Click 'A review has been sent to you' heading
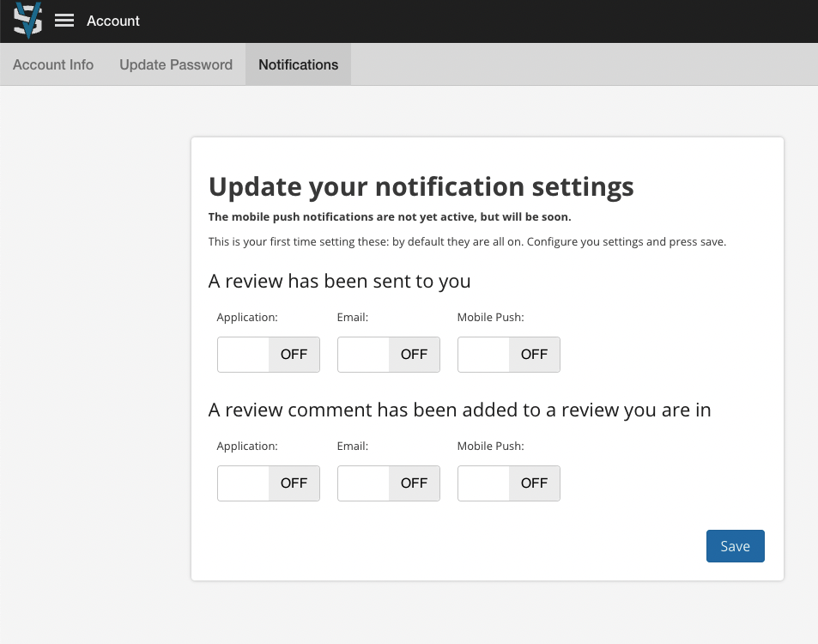 click(x=339, y=282)
